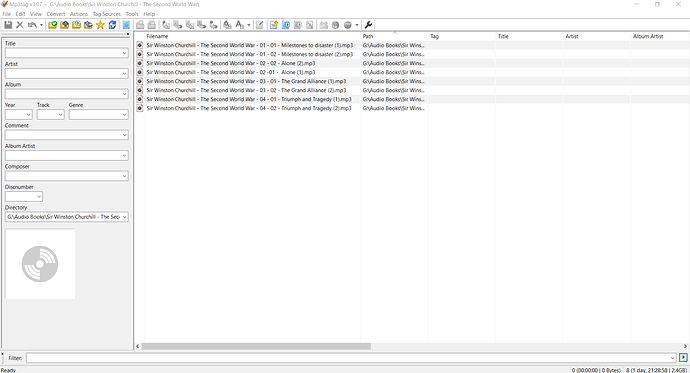Expand the Filter history dropdown arrow
Viewport: 690px width, 373px height.
(672, 358)
